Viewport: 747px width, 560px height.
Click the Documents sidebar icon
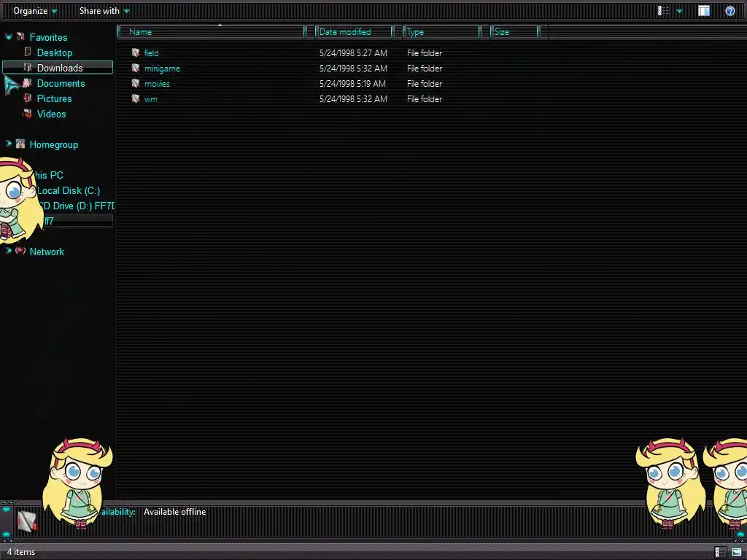(x=27, y=83)
